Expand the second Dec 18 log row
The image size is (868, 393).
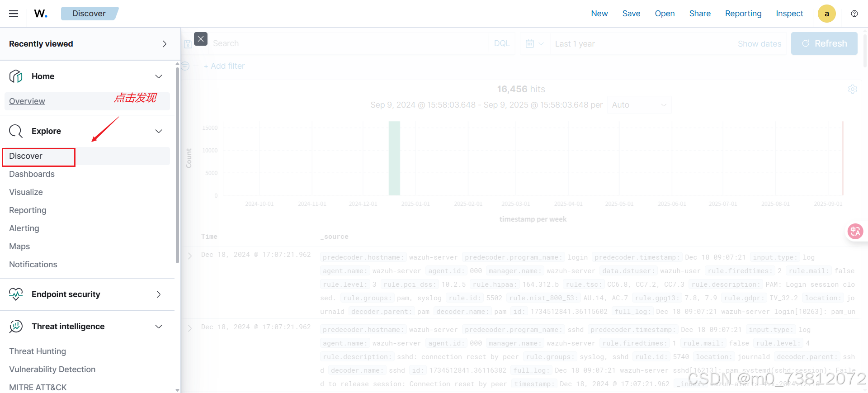[190, 328]
